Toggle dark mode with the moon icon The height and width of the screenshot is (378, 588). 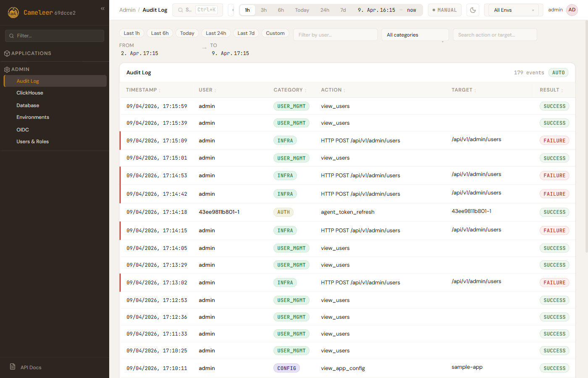coord(473,10)
